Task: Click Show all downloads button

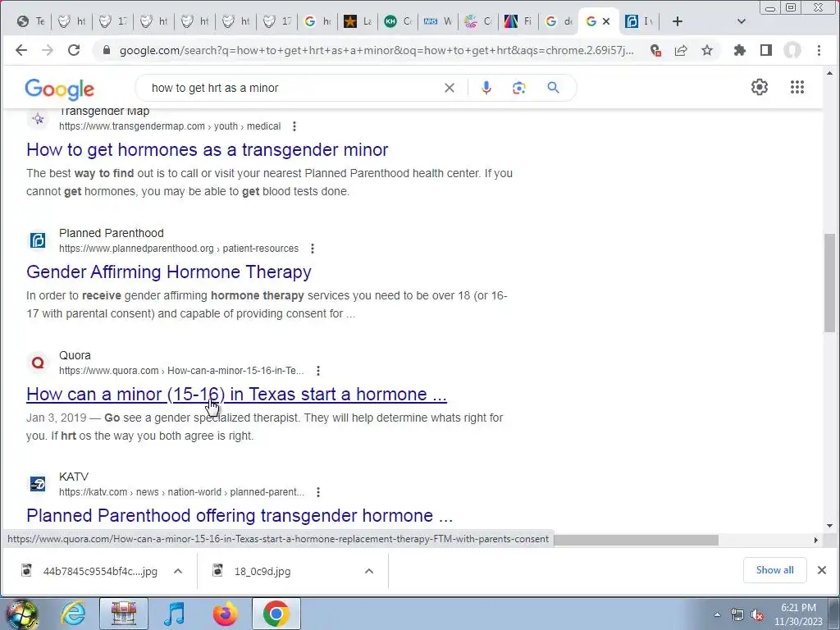Action: click(774, 570)
